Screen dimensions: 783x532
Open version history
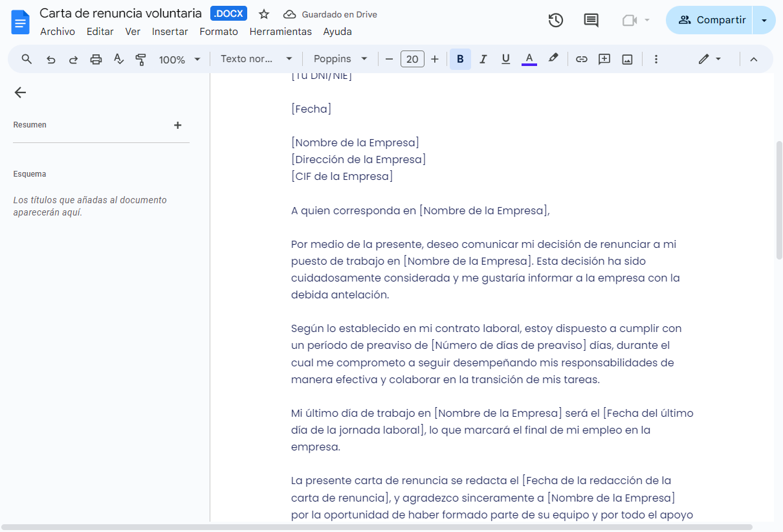pos(555,20)
